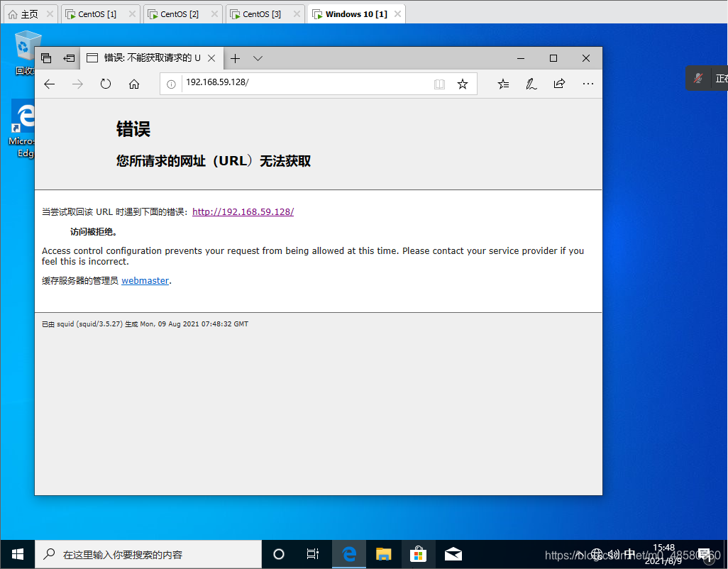Close the CentOS [3] VM tab
This screenshot has width=728, height=569.
[x=297, y=14]
